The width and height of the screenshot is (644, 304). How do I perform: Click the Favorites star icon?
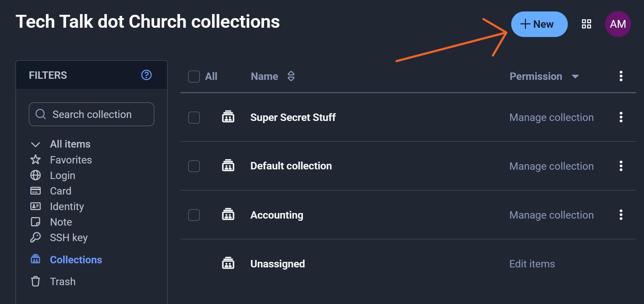pos(36,160)
